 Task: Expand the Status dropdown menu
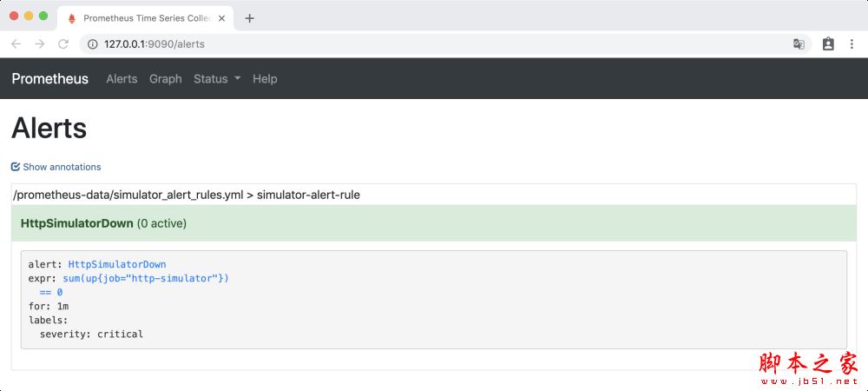(x=216, y=79)
